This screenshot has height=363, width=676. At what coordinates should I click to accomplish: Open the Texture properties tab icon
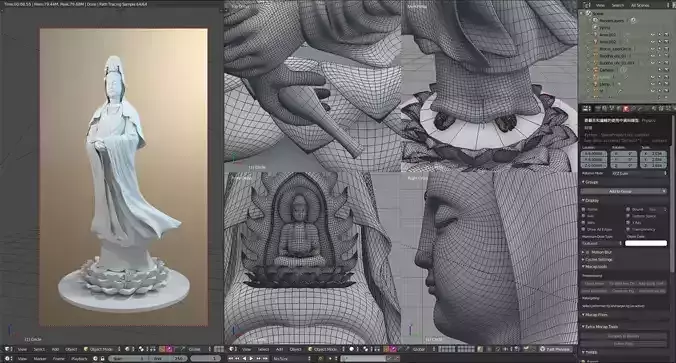(x=661, y=109)
